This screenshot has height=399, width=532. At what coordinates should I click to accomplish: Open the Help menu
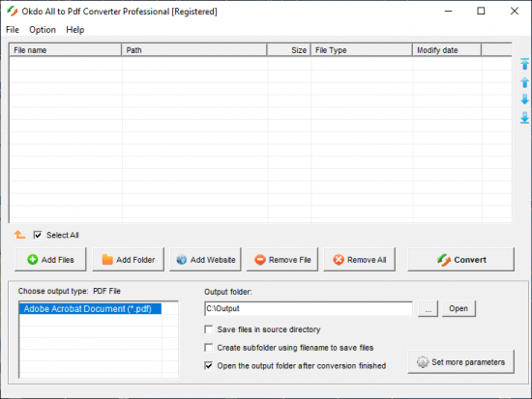(x=75, y=30)
